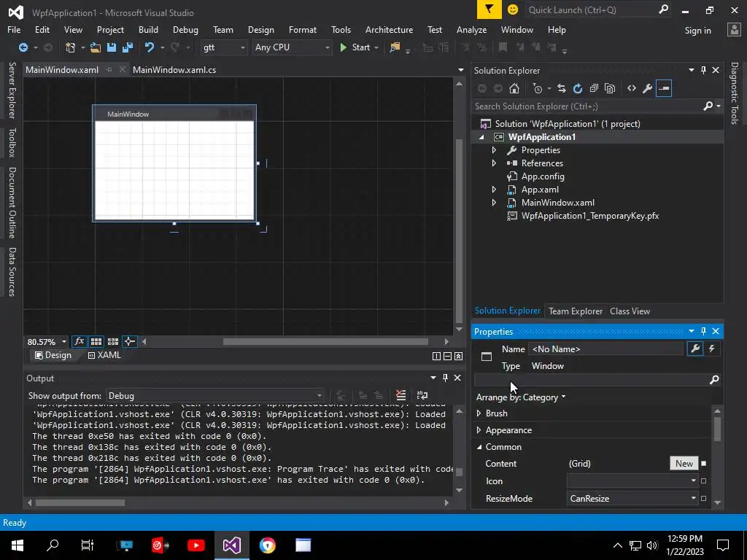Switch to the Team Explorer tab
Viewport: 747px width, 560px height.
coord(576,311)
